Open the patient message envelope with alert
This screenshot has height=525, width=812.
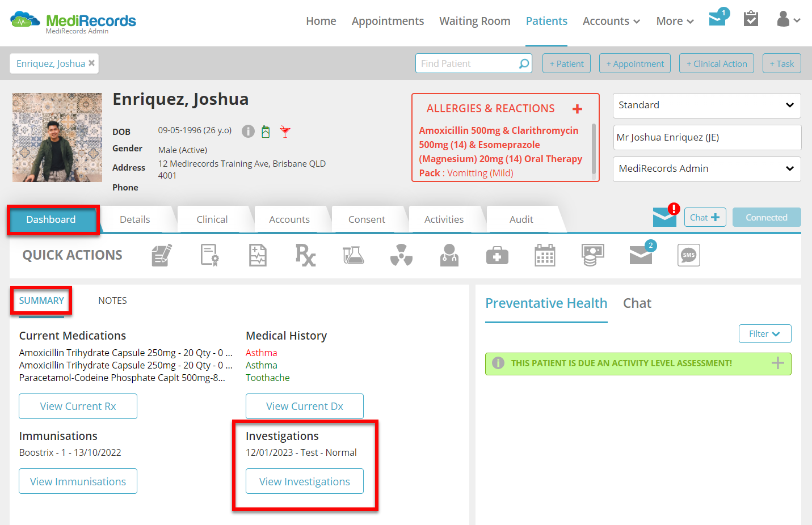(x=666, y=216)
